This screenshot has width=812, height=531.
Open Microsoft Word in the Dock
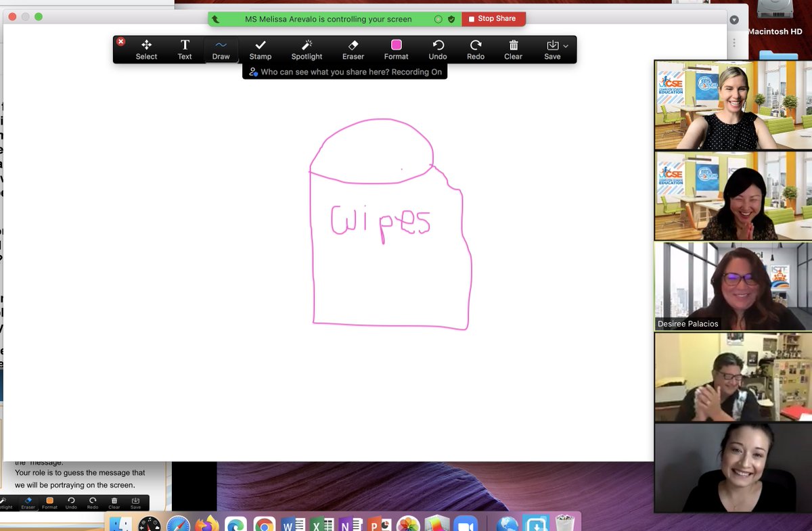tap(293, 524)
